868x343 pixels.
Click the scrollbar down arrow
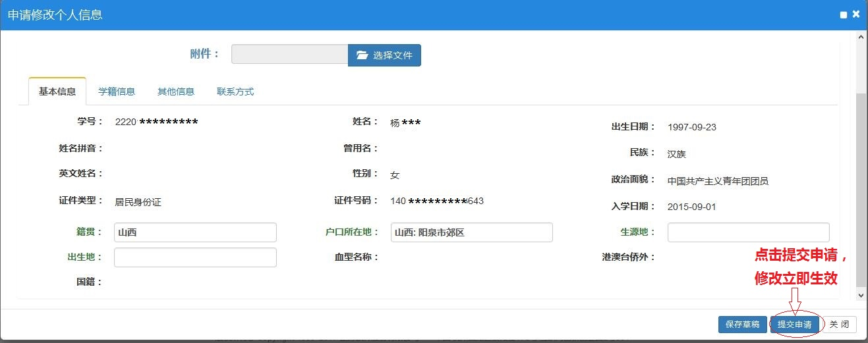pos(861,297)
